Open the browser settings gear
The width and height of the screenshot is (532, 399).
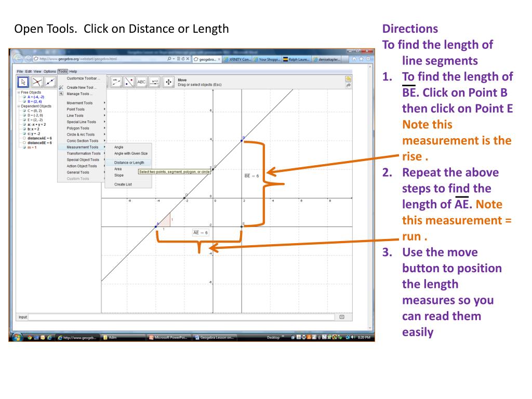point(368,59)
